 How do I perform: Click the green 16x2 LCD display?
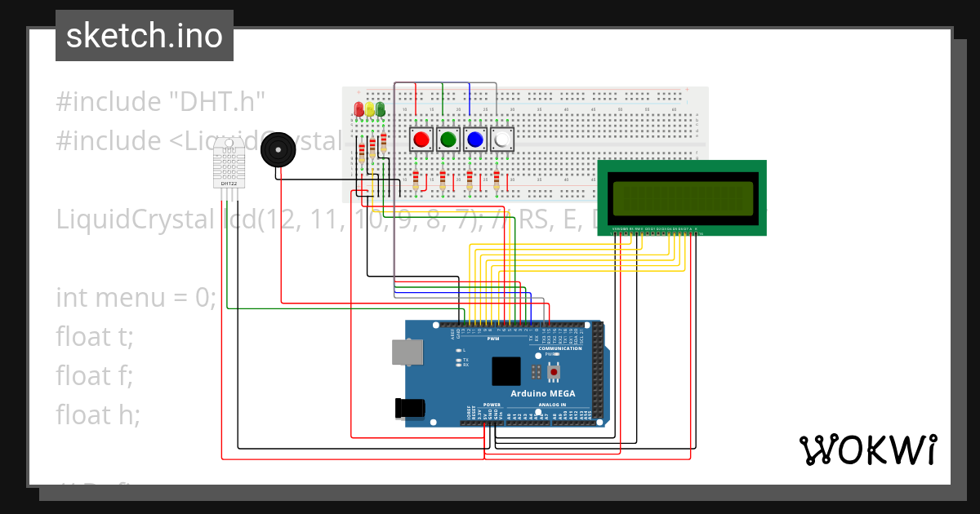point(682,196)
